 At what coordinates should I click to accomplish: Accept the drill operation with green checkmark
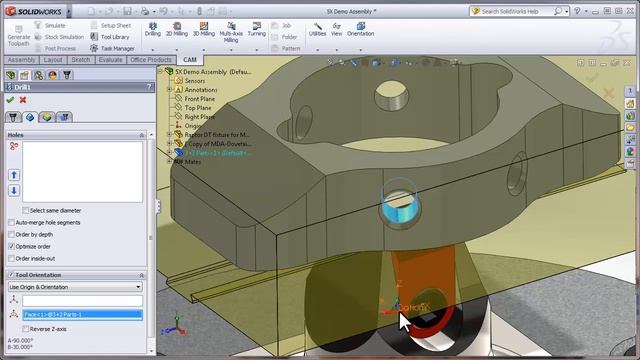[11, 100]
